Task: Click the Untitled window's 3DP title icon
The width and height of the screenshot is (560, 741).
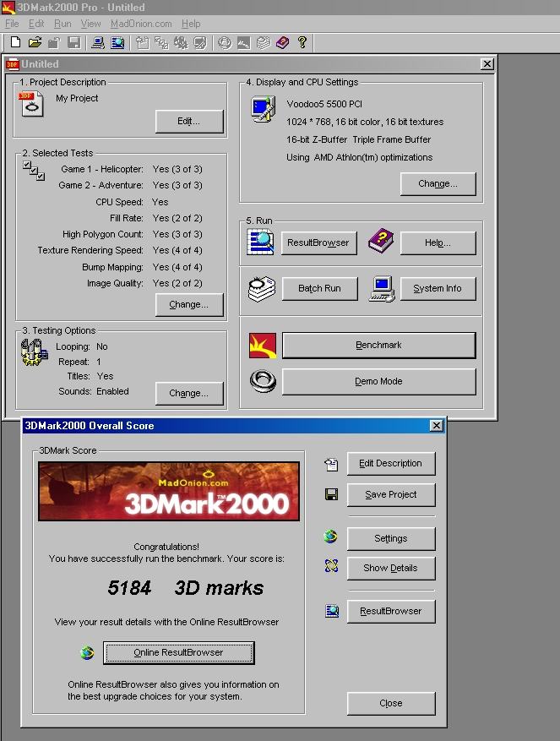Action: (x=13, y=64)
